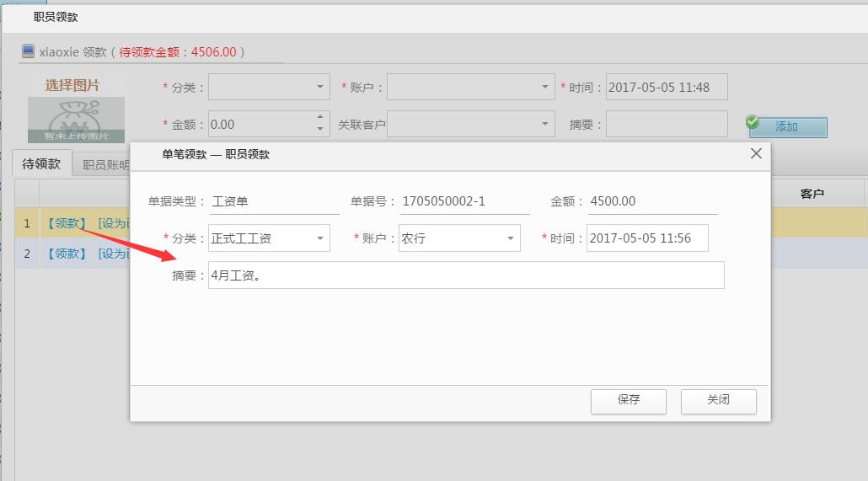The image size is (868, 481).
Task: Expand the 账户 dropdown showing 农行
Action: click(x=511, y=239)
